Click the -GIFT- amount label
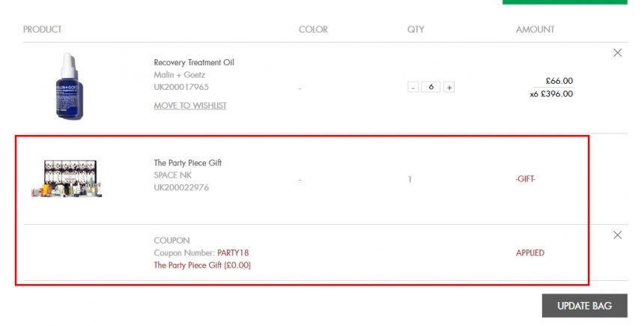Viewport: 644px width, 326px height. tap(526, 180)
